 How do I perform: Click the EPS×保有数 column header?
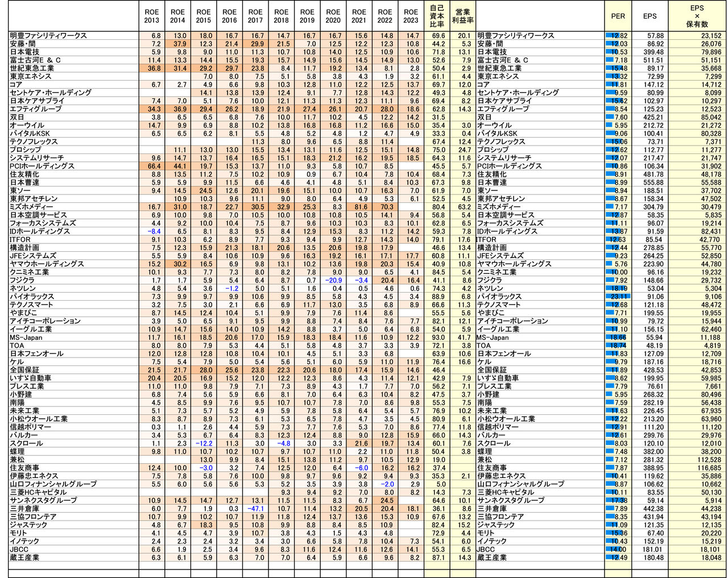pyautogui.click(x=697, y=16)
